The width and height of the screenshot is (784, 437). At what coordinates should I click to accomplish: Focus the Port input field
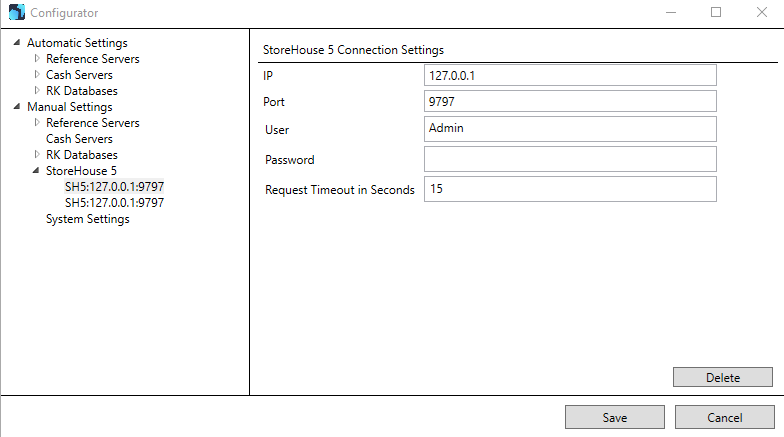point(570,102)
